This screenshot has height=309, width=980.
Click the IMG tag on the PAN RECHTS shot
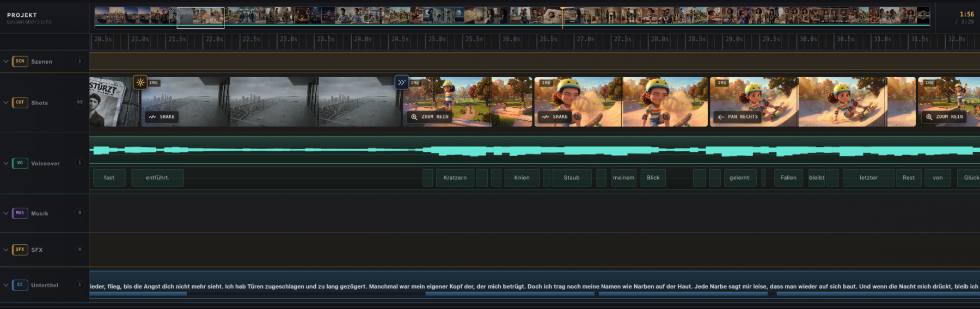[x=722, y=83]
